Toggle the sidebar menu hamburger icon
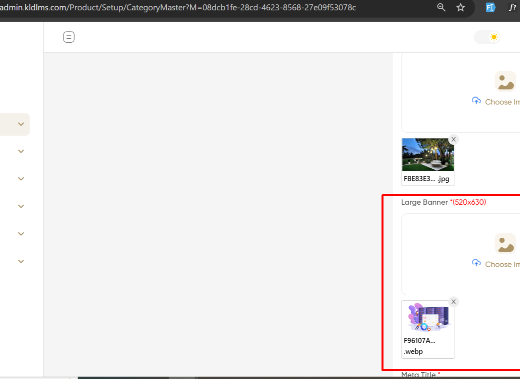 [x=69, y=37]
